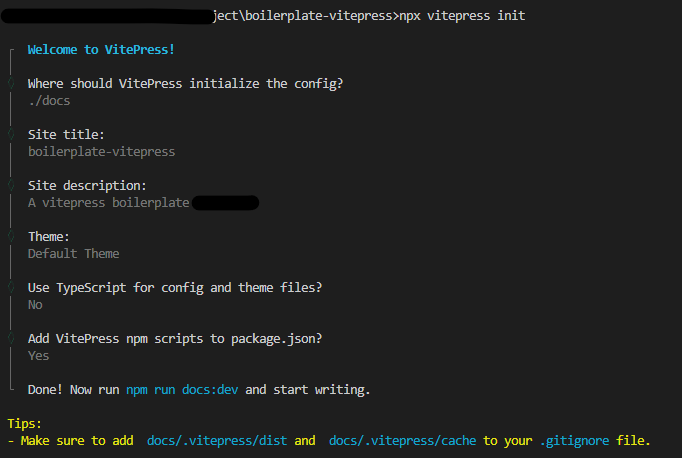Click the 'Done! Now run' text

click(74, 390)
